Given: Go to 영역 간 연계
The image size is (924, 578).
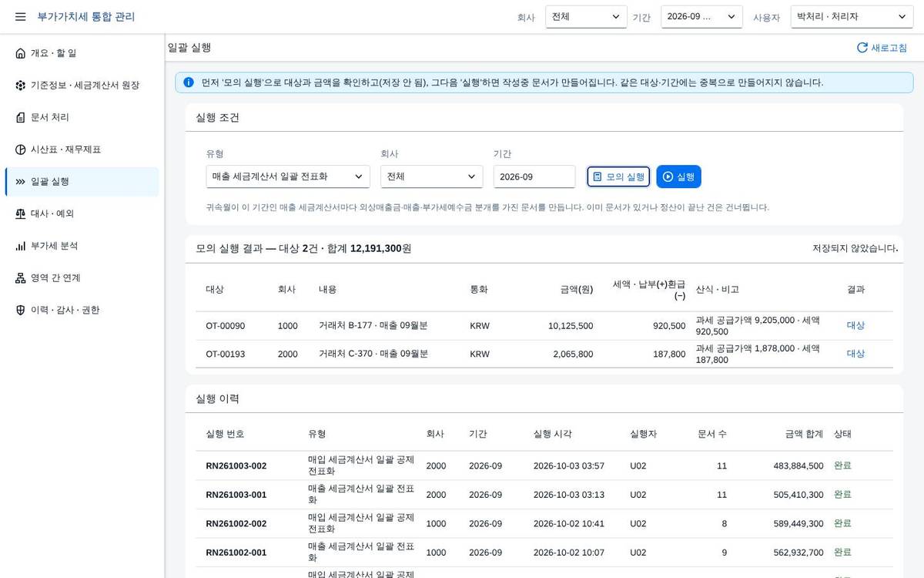Looking at the screenshot, I should coord(82,278).
